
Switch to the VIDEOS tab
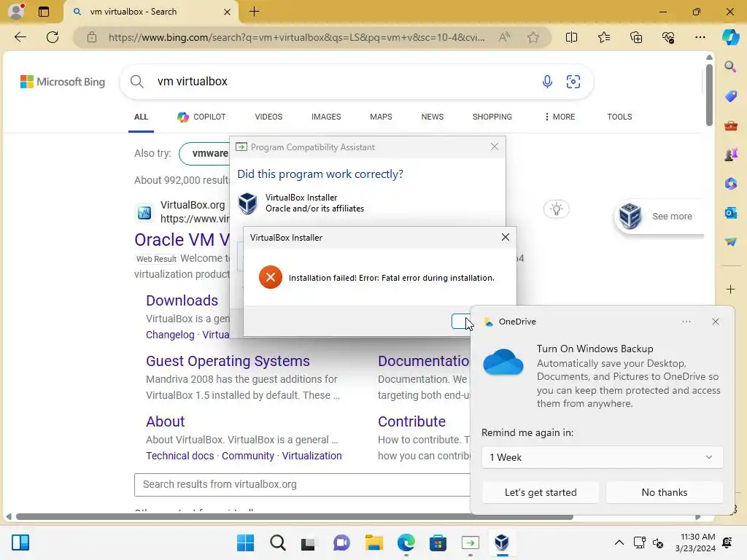(268, 117)
